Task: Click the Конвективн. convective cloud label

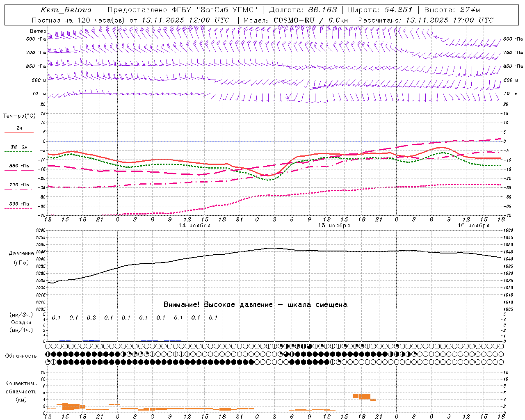Action: (x=21, y=383)
